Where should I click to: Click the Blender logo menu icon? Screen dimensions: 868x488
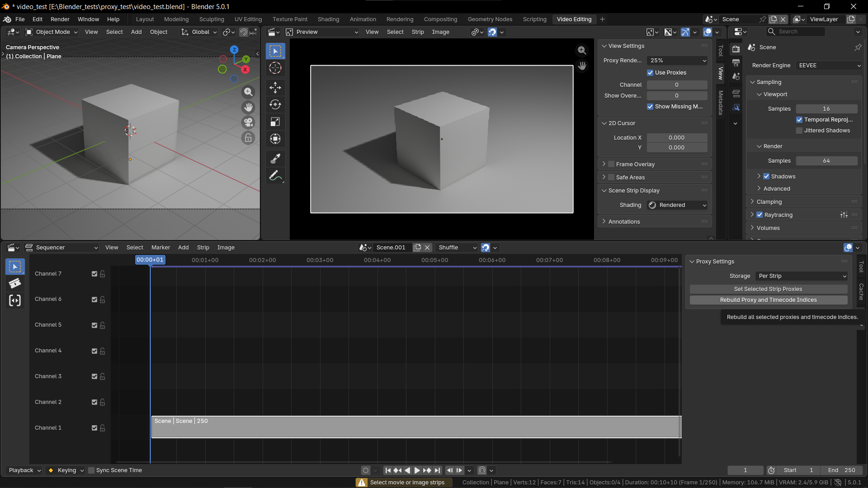coord(7,19)
